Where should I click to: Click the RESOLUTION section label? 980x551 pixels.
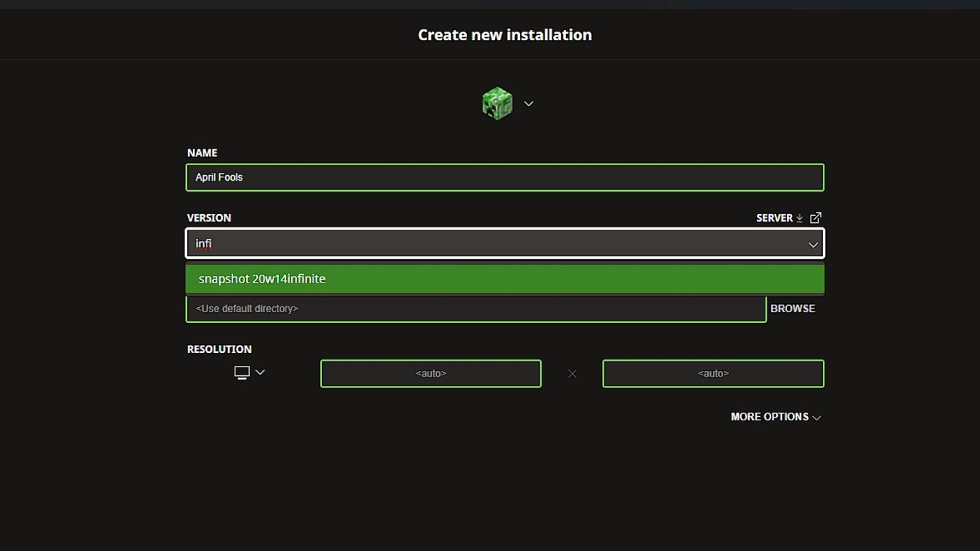[x=220, y=349]
